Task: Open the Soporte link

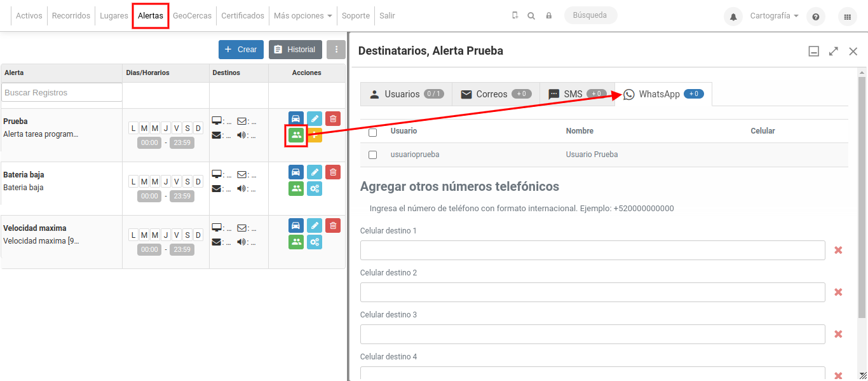Action: coord(356,16)
